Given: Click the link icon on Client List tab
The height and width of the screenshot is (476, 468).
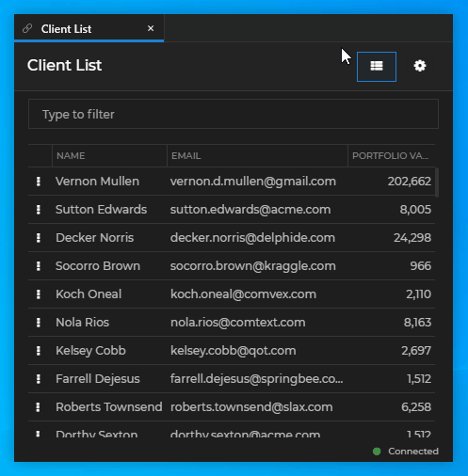Looking at the screenshot, I should click(27, 29).
